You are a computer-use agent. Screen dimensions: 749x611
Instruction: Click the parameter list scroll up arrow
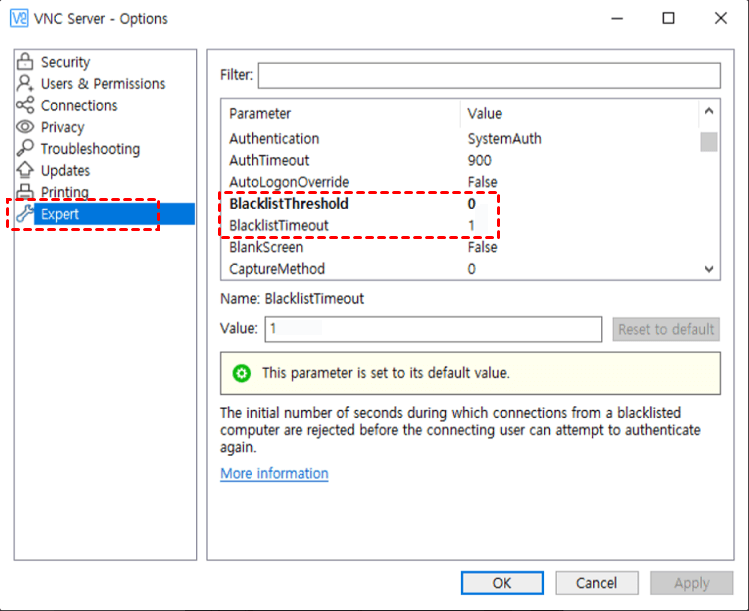(709, 111)
